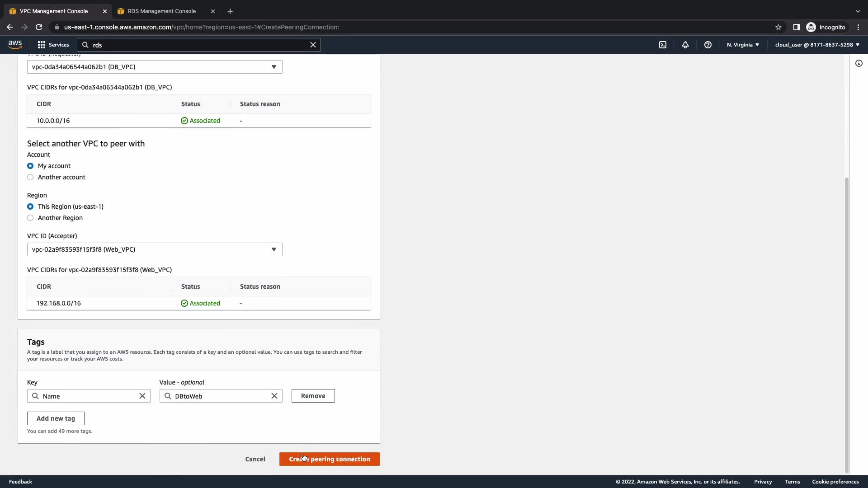Click the AWS logo home icon
The height and width of the screenshot is (488, 868).
pos(15,44)
